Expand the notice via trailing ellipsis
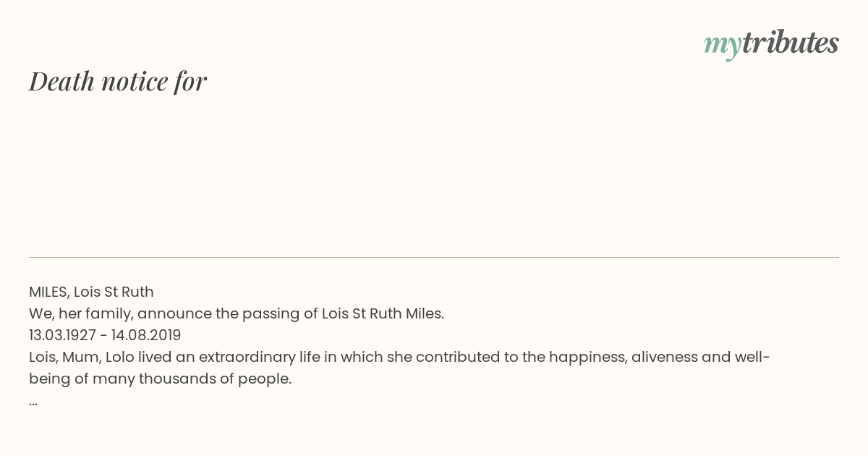The width and height of the screenshot is (868, 456). pos(33,402)
